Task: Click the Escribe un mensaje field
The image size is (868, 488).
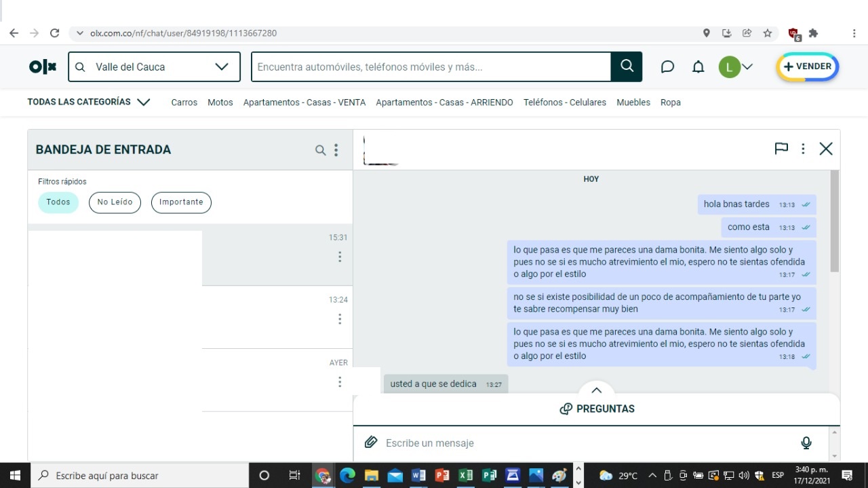Action: click(583, 443)
